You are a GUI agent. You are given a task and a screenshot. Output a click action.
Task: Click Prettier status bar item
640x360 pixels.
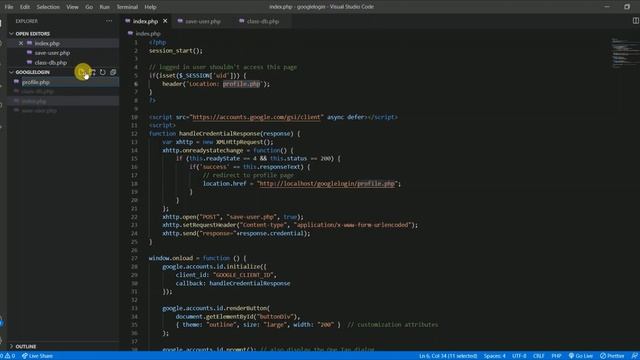coord(612,356)
